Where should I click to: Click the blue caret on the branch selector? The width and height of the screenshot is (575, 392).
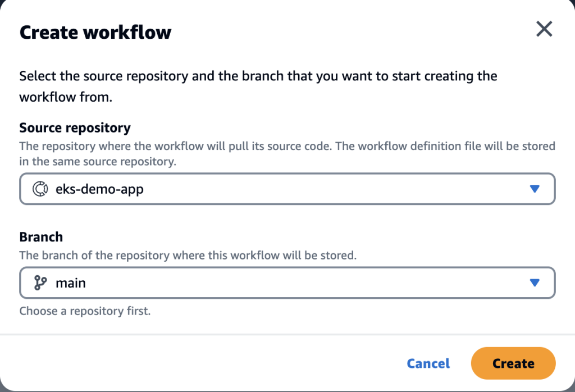point(535,282)
